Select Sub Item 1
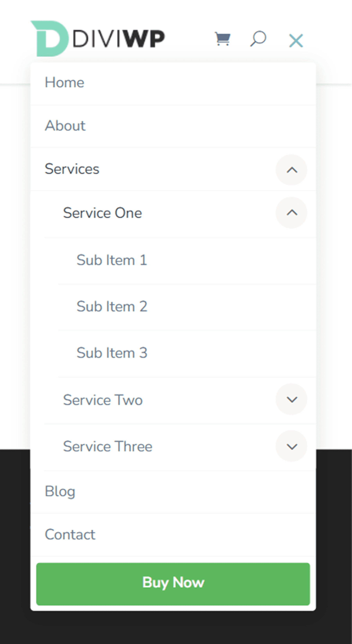 coord(112,260)
